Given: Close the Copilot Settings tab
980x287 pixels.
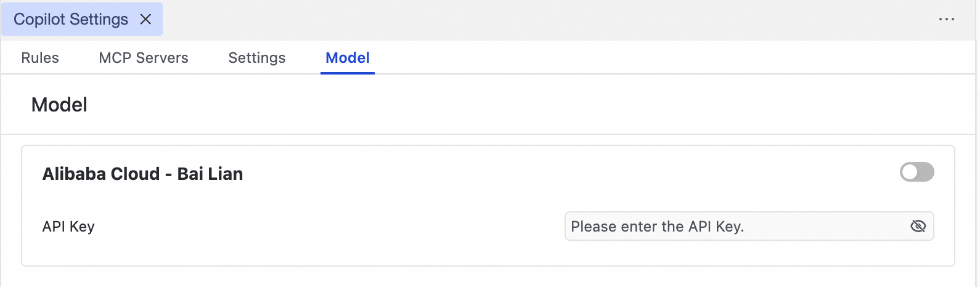Looking at the screenshot, I should click(145, 20).
